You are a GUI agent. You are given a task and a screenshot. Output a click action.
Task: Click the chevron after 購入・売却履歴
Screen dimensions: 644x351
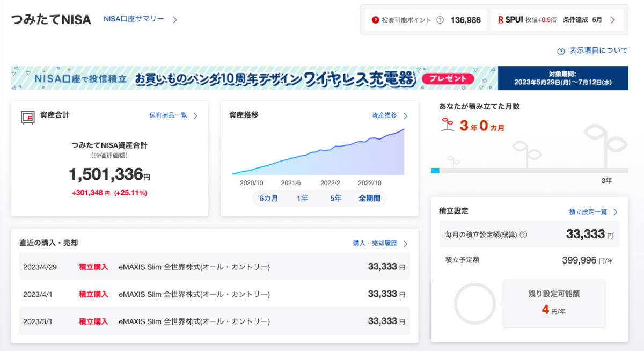405,244
